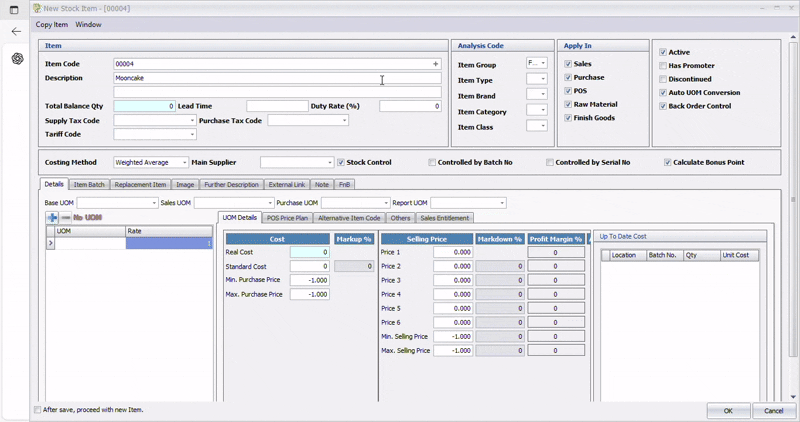This screenshot has width=800, height=422.
Task: Click the New Stock Item window title icon
Action: coord(37,8)
